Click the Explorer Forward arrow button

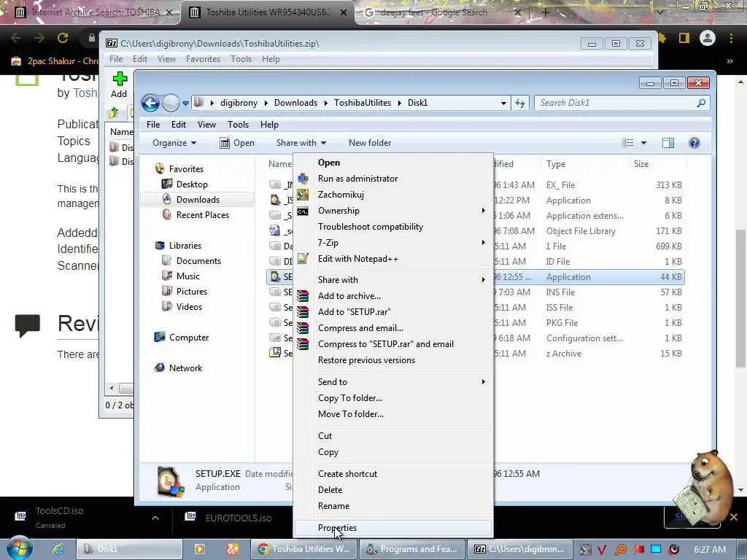click(171, 103)
